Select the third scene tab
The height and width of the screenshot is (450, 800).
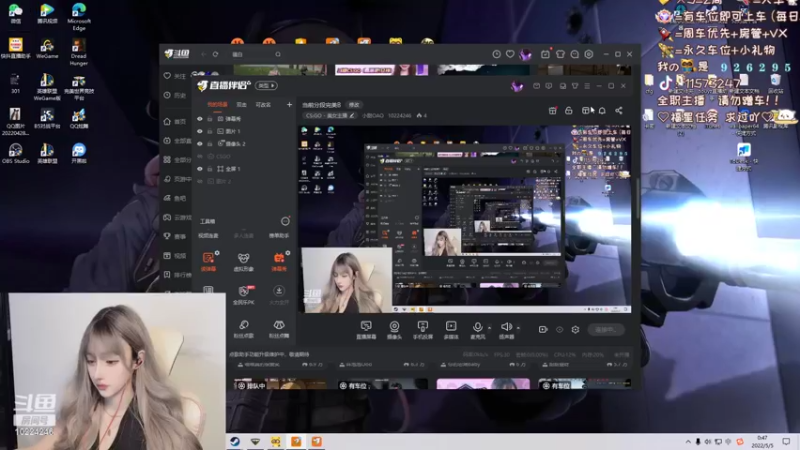click(263, 105)
